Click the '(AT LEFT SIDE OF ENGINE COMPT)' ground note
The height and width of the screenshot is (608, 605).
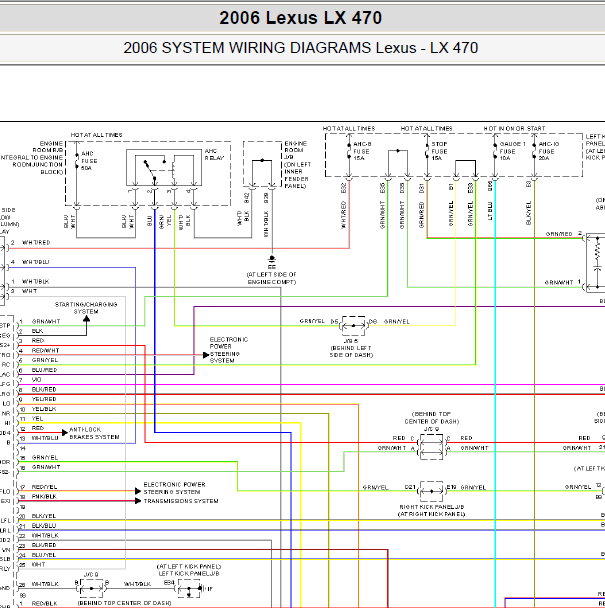tap(271, 278)
